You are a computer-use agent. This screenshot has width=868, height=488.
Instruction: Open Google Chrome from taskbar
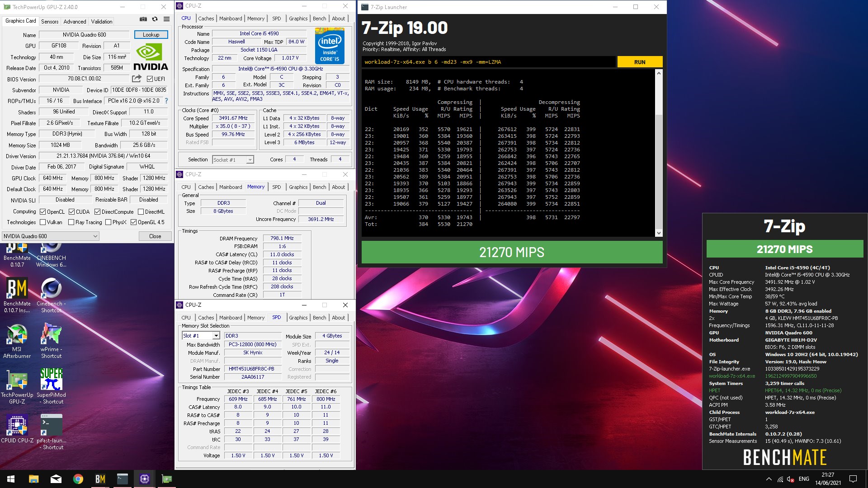coord(78,479)
